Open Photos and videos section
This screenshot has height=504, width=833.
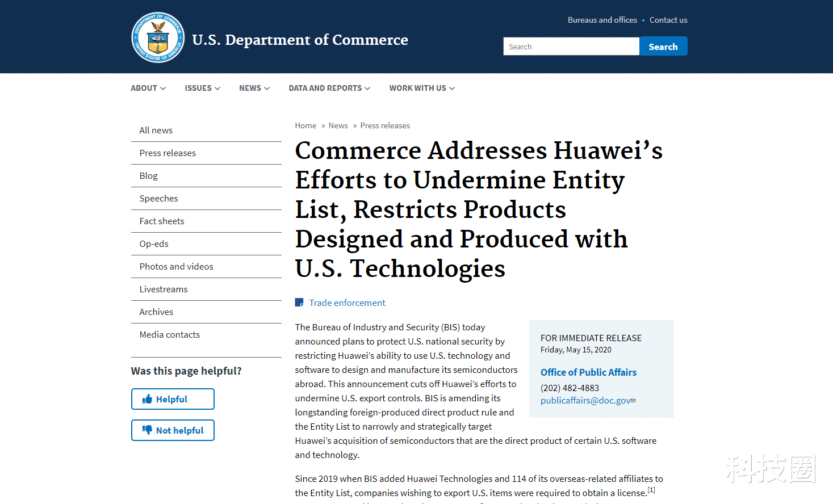click(x=206, y=267)
